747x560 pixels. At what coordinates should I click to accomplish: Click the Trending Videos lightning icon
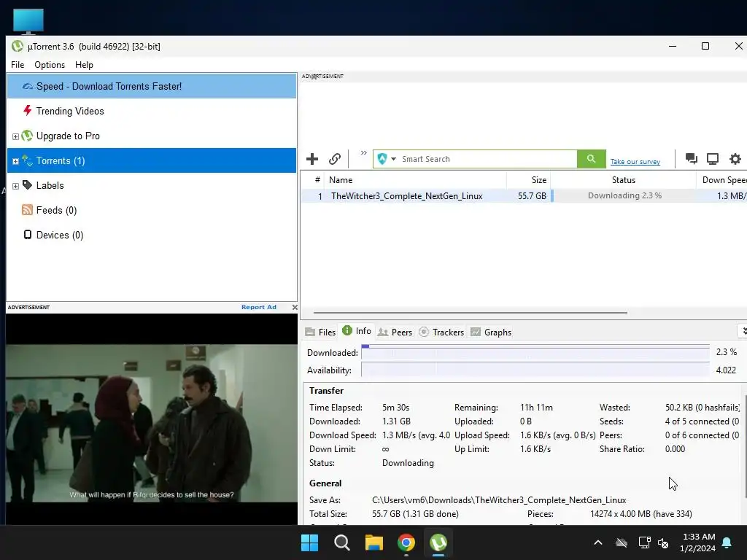tap(28, 111)
